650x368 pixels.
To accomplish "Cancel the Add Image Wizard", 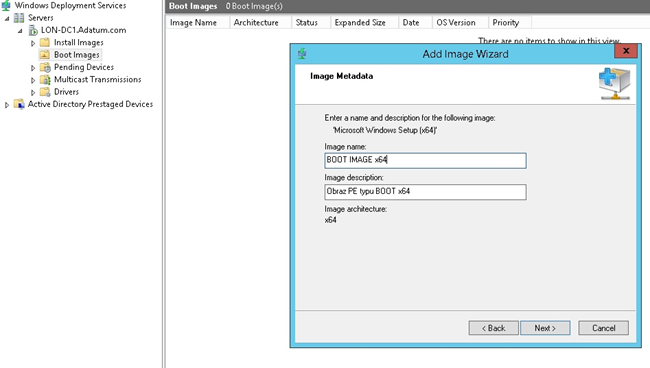I will tap(604, 328).
